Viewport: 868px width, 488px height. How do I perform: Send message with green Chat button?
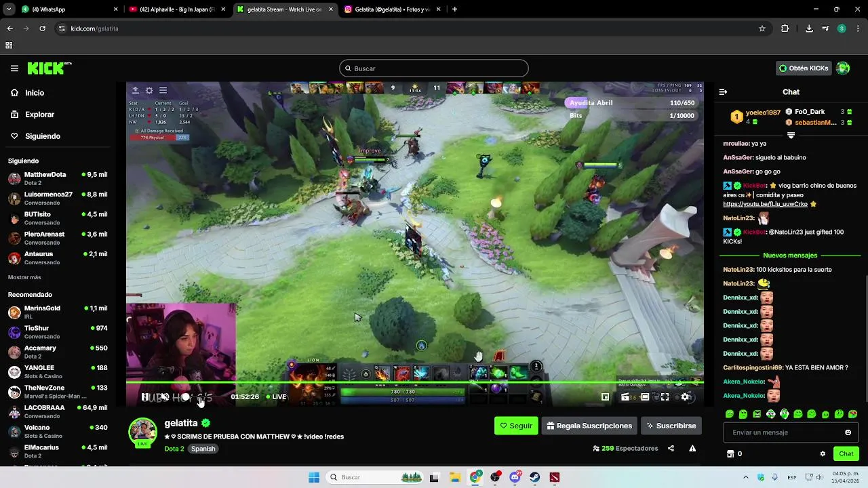(x=846, y=454)
